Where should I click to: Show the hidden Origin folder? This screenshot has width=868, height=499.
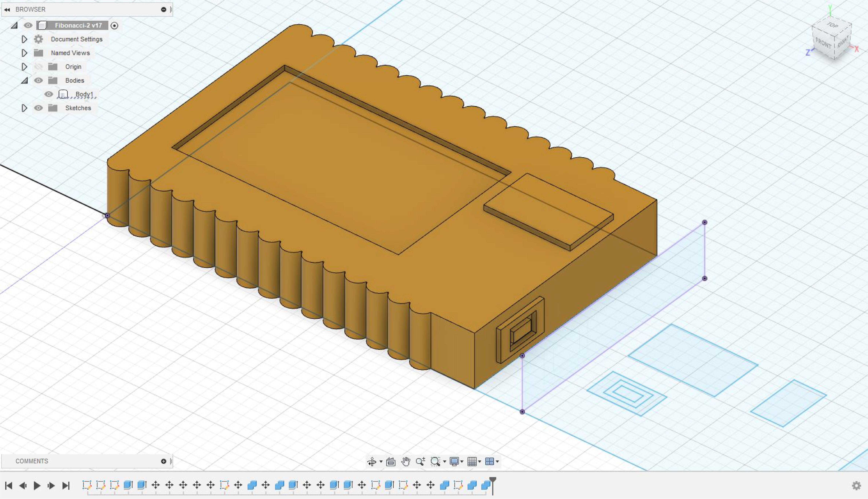click(38, 66)
